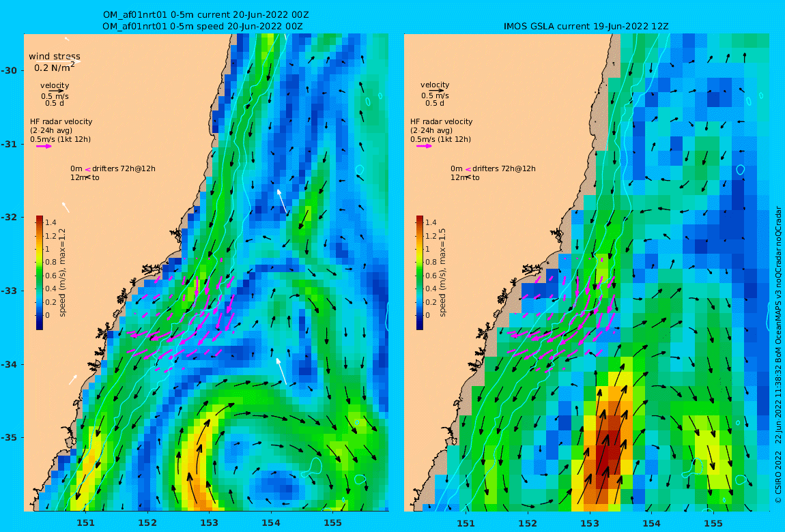This screenshot has width=785, height=532.
Task: Click 'drifters 72h@12h' text in left map
Action: [x=124, y=169]
